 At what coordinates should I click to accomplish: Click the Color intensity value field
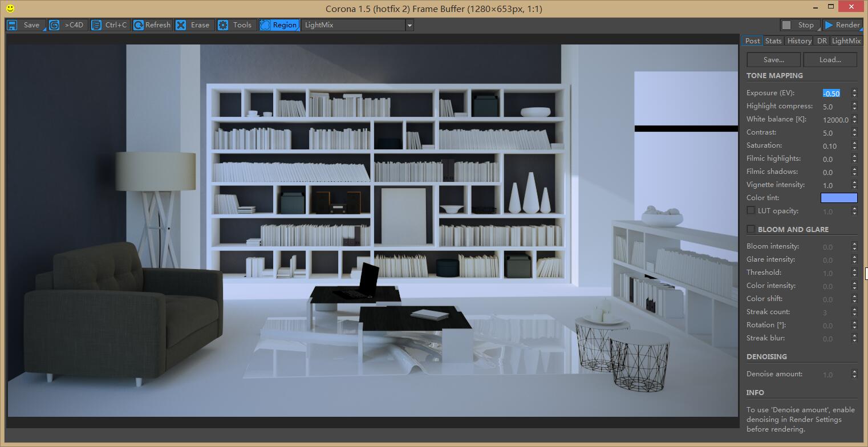(x=835, y=286)
